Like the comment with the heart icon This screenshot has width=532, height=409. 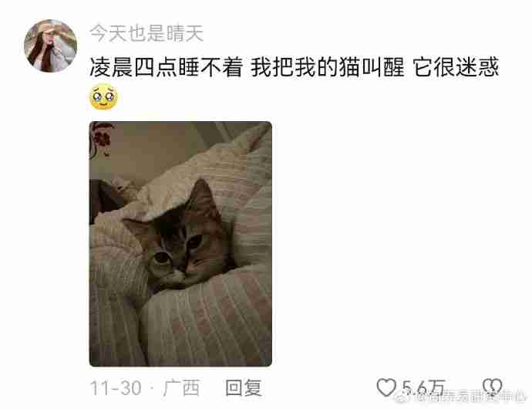[x=386, y=387]
